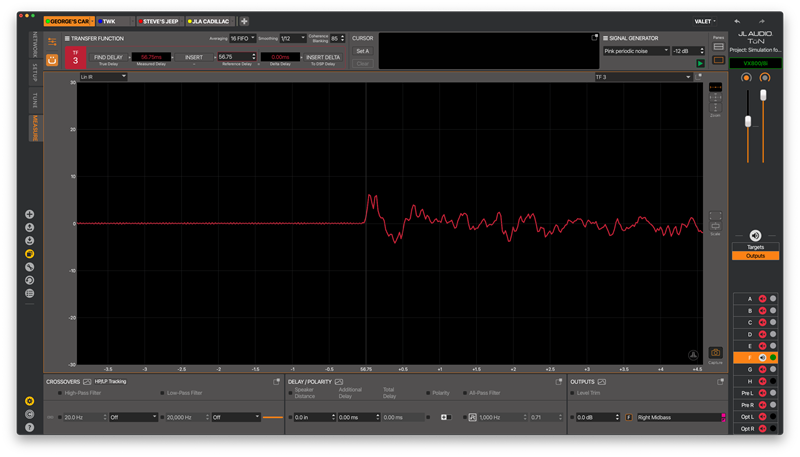This screenshot has width=800, height=457.
Task: Adjust the left volume fader handle
Action: pos(748,121)
